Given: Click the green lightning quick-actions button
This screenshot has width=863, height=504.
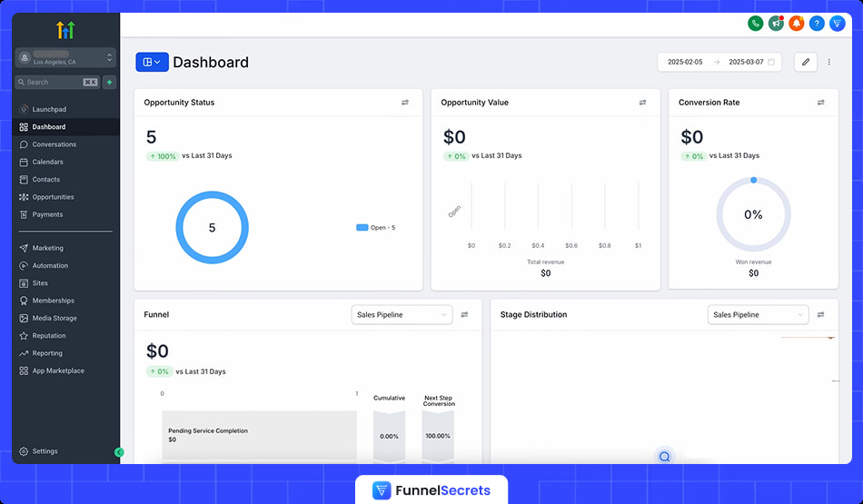Looking at the screenshot, I should (x=110, y=82).
